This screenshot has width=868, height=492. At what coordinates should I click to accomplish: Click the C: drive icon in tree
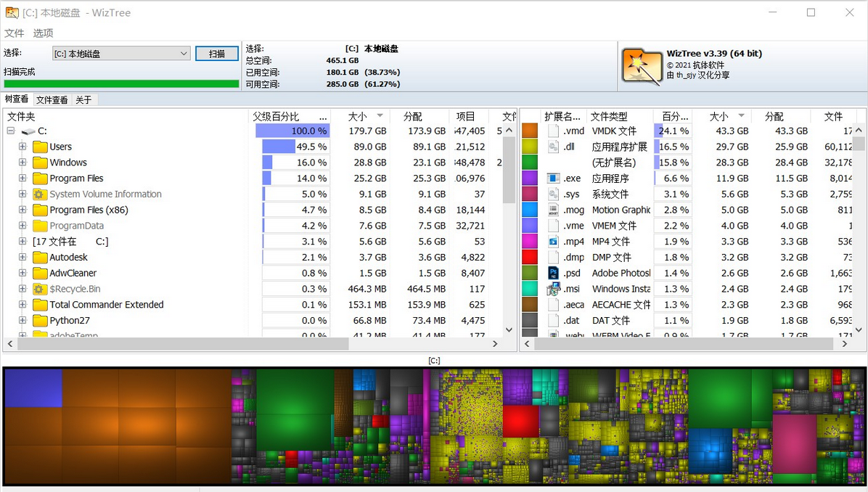28,131
